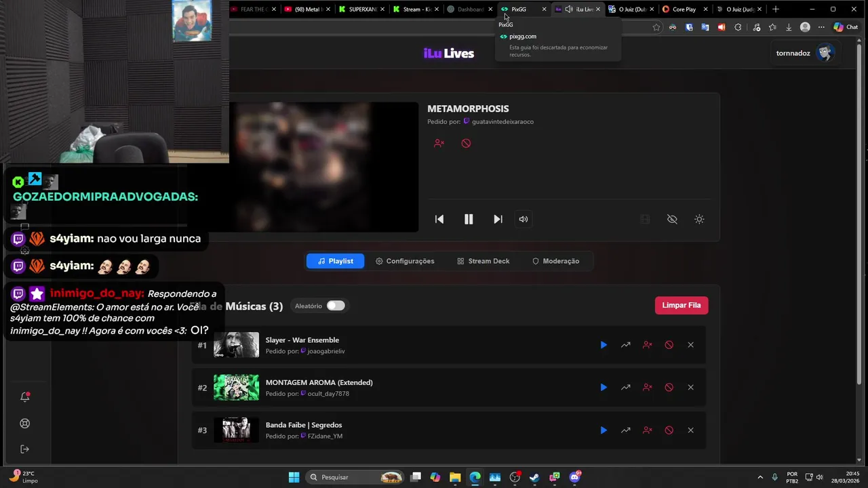
Task: Click the taskbar Pesquisar search box
Action: (x=355, y=477)
